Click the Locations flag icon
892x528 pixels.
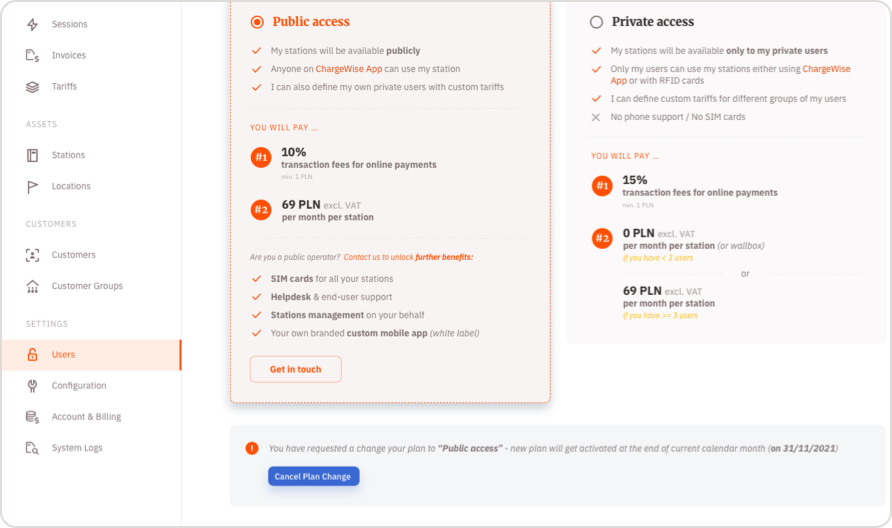coord(32,187)
